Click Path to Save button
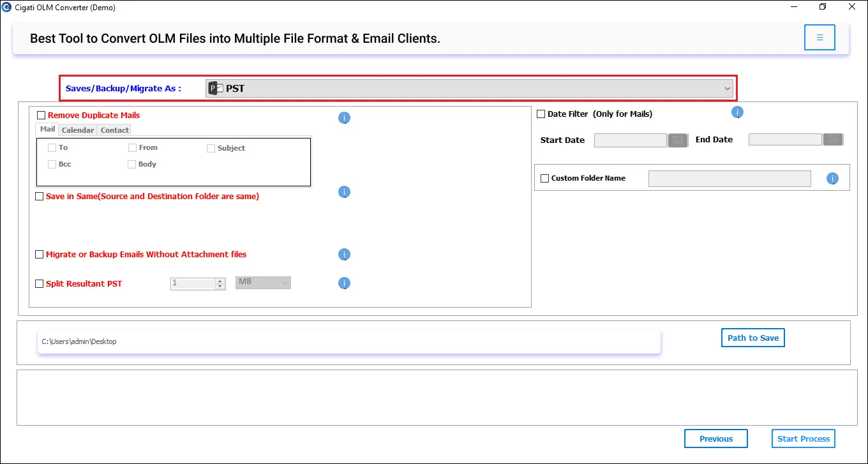868x464 pixels. coord(753,338)
